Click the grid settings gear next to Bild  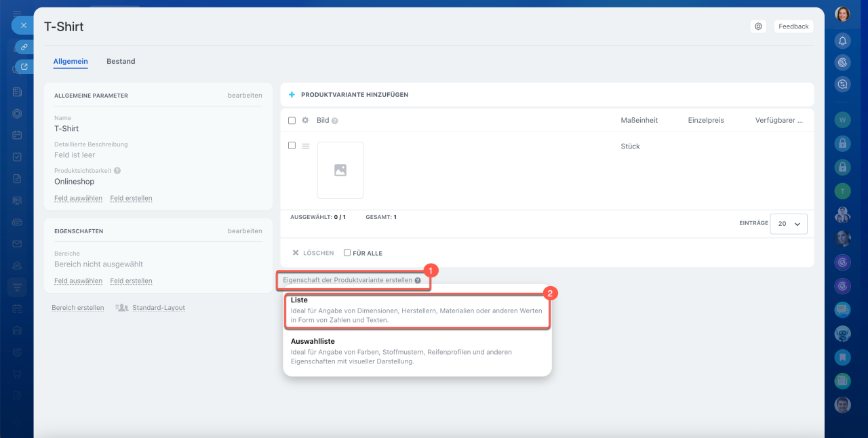pyautogui.click(x=305, y=120)
